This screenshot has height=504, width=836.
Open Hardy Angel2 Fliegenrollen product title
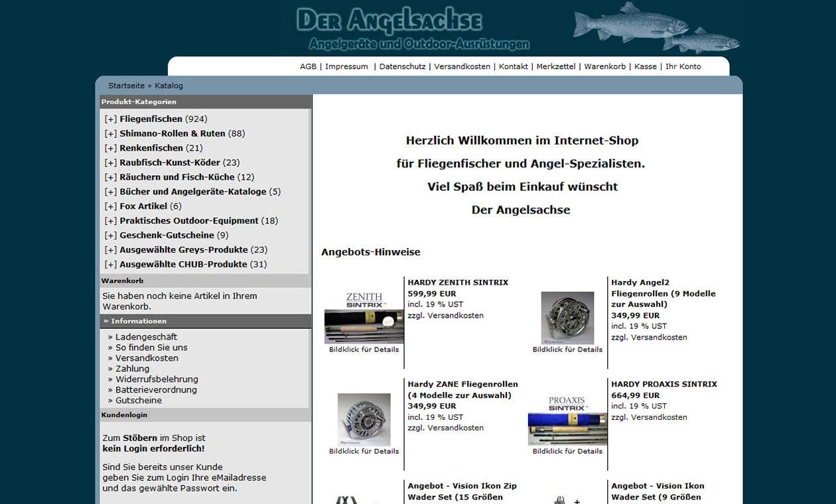pos(663,294)
